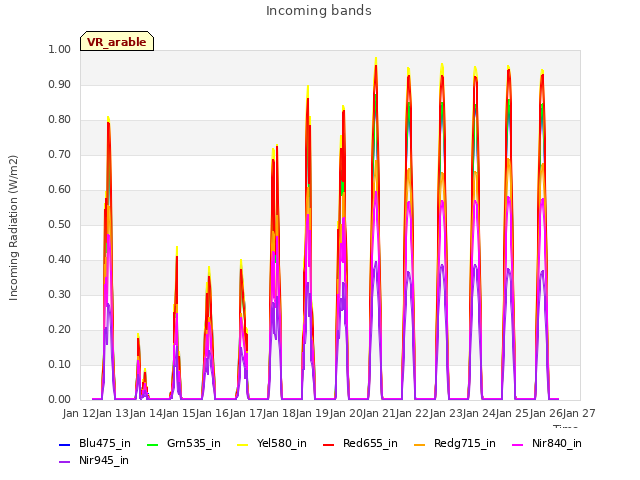Click the purple Nir945_in legend swatch
This screenshot has height=480, width=640.
tap(65, 462)
